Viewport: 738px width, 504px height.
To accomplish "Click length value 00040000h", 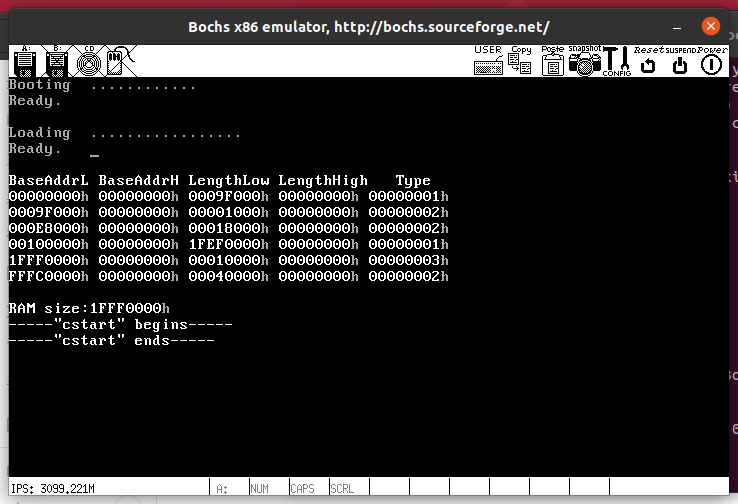I will (x=228, y=276).
